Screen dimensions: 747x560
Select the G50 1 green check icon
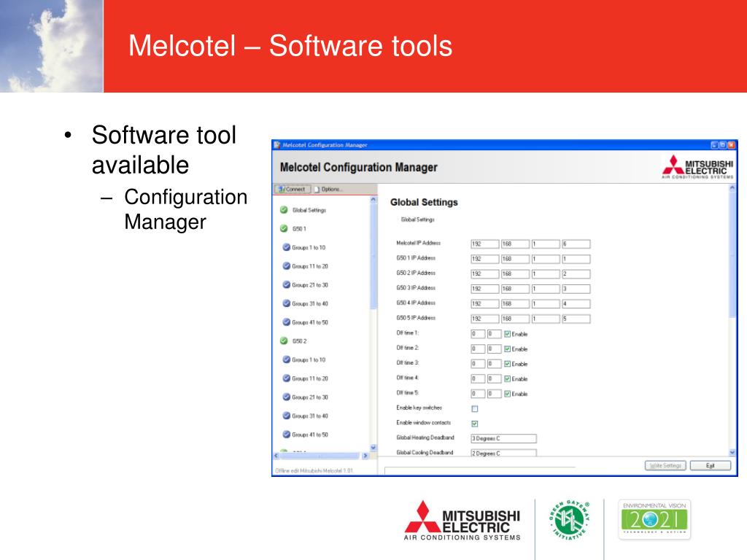284,228
